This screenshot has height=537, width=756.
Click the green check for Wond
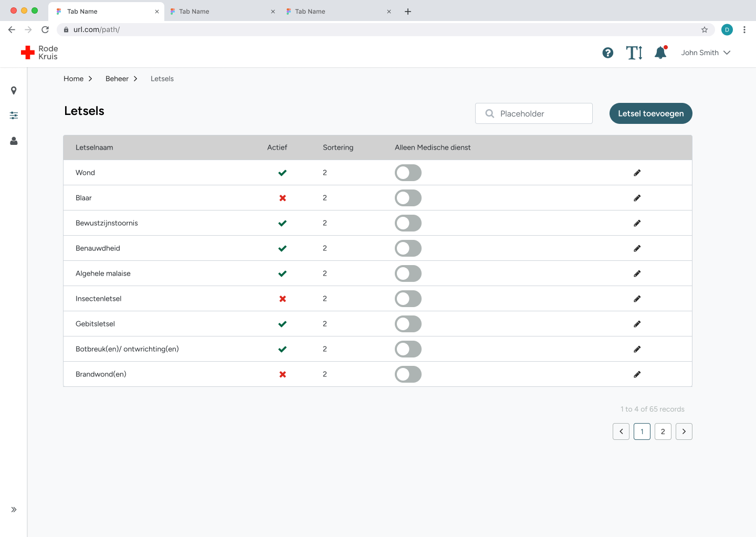pos(282,173)
